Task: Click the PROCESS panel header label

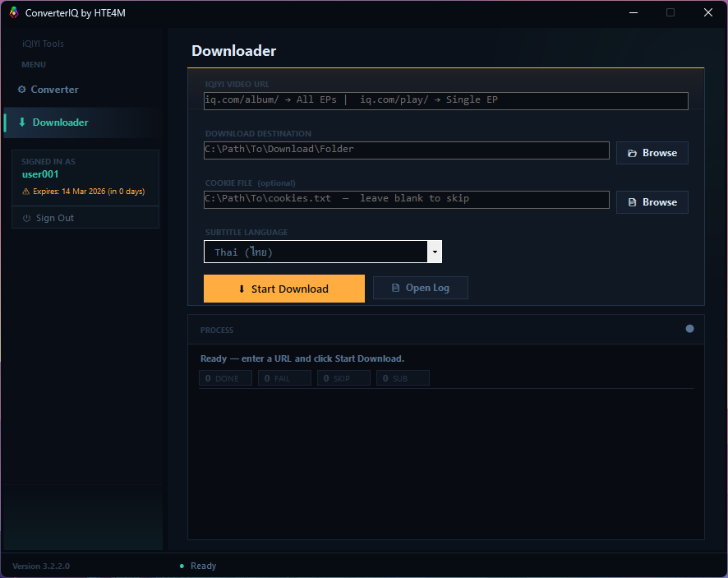Action: [x=217, y=330]
